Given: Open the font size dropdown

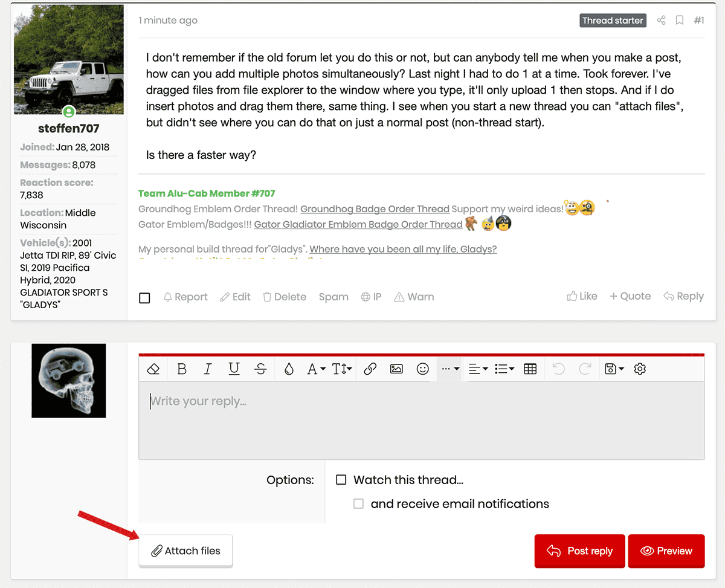Looking at the screenshot, I should tap(343, 369).
